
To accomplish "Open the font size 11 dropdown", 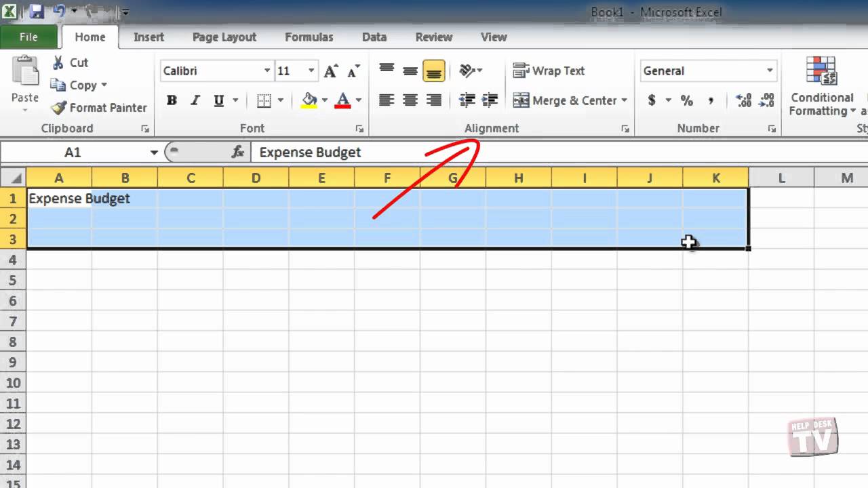I will click(x=311, y=70).
